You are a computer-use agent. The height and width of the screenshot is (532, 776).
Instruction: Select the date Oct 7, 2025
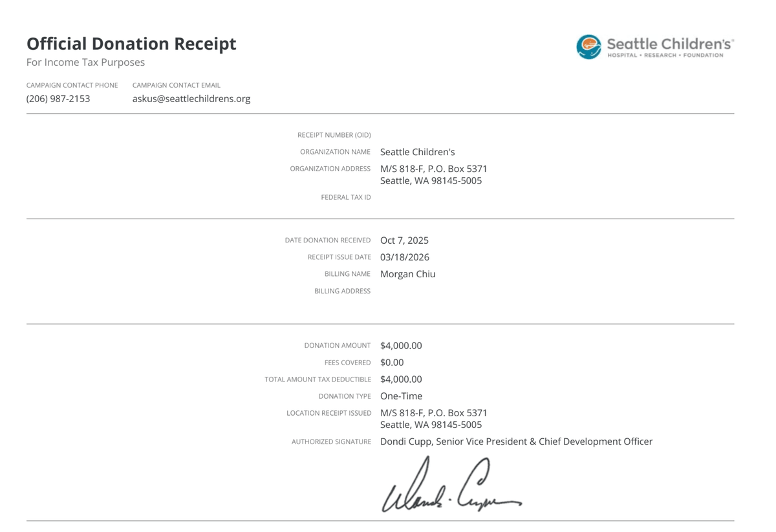point(404,240)
